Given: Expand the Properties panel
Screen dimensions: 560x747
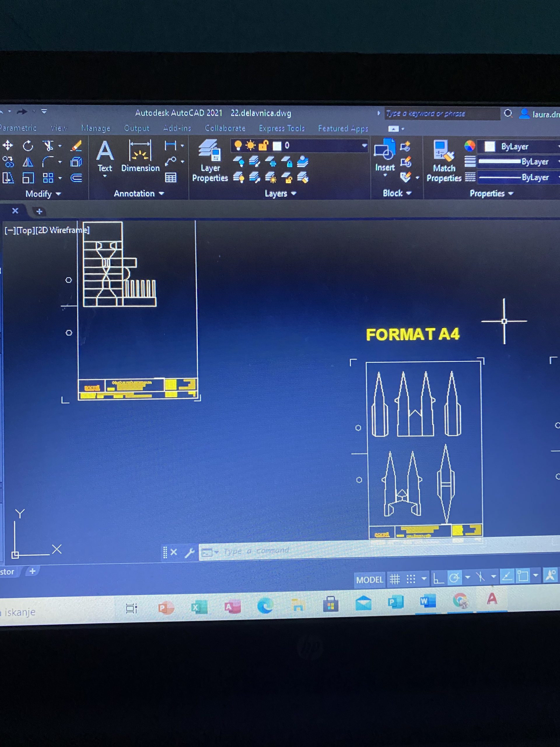Looking at the screenshot, I should 491,193.
